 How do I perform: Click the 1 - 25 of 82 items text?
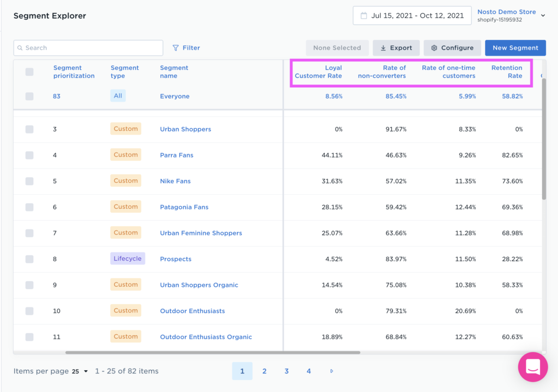point(126,371)
